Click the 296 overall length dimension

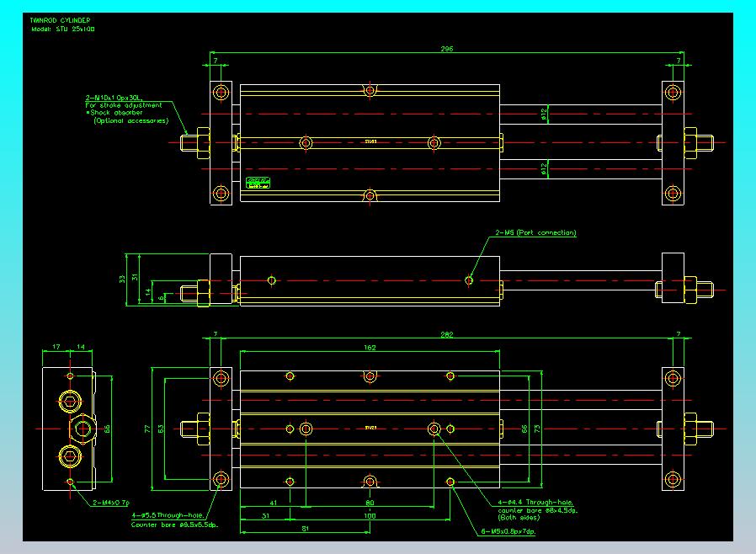(446, 49)
